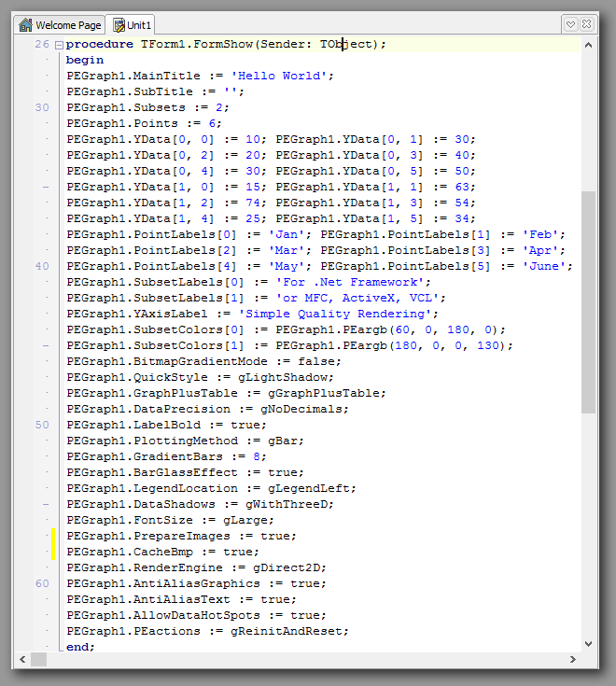
Task: Click the horizontal scrollbar thumb
Action: click(x=38, y=659)
